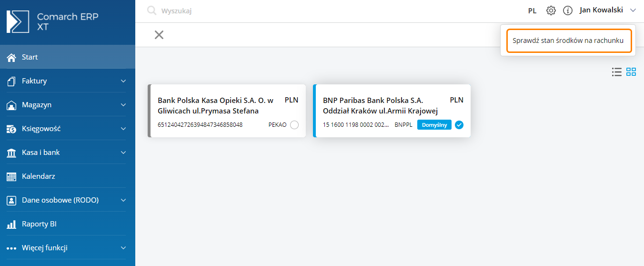644x266 pixels.
Task: Close the panel with the X icon
Action: 159,35
